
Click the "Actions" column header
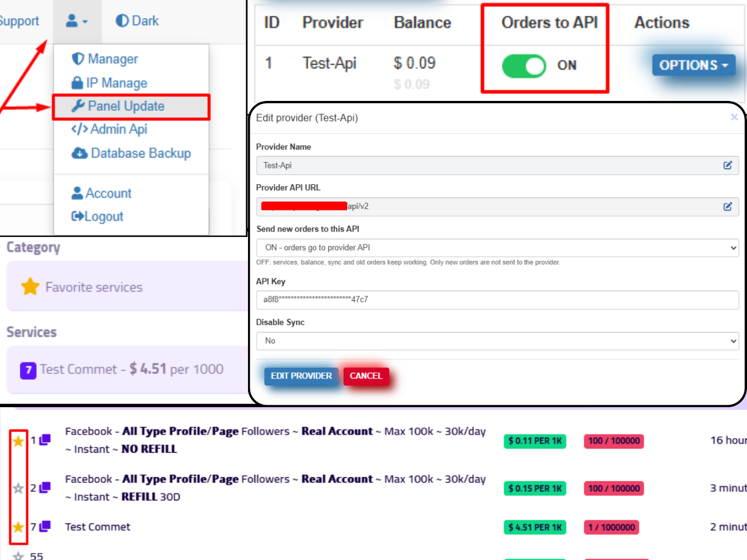tap(662, 22)
